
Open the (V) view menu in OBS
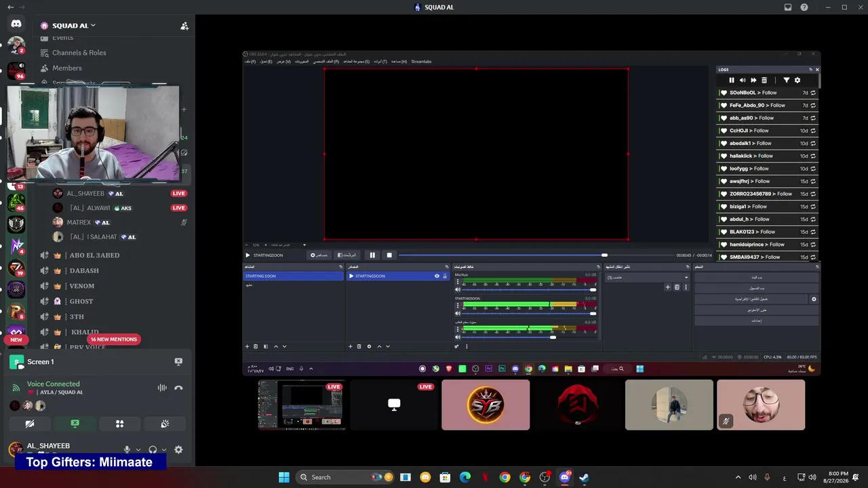click(x=283, y=62)
